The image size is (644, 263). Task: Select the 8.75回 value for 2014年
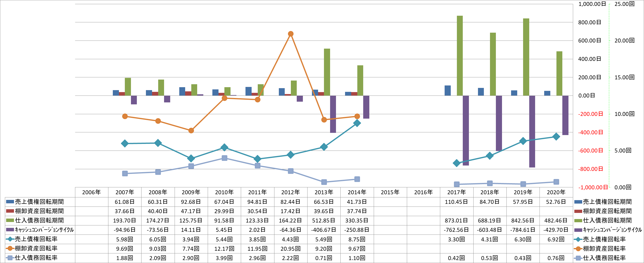(357, 239)
